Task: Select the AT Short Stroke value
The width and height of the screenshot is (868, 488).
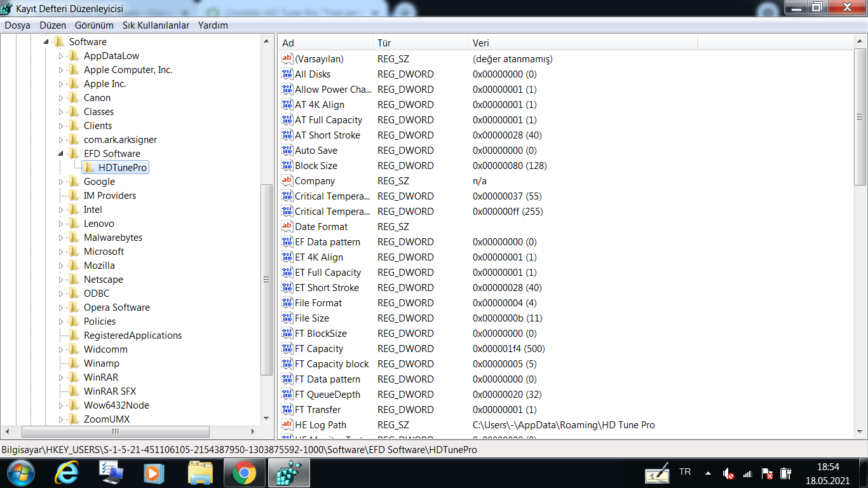Action: [x=327, y=135]
